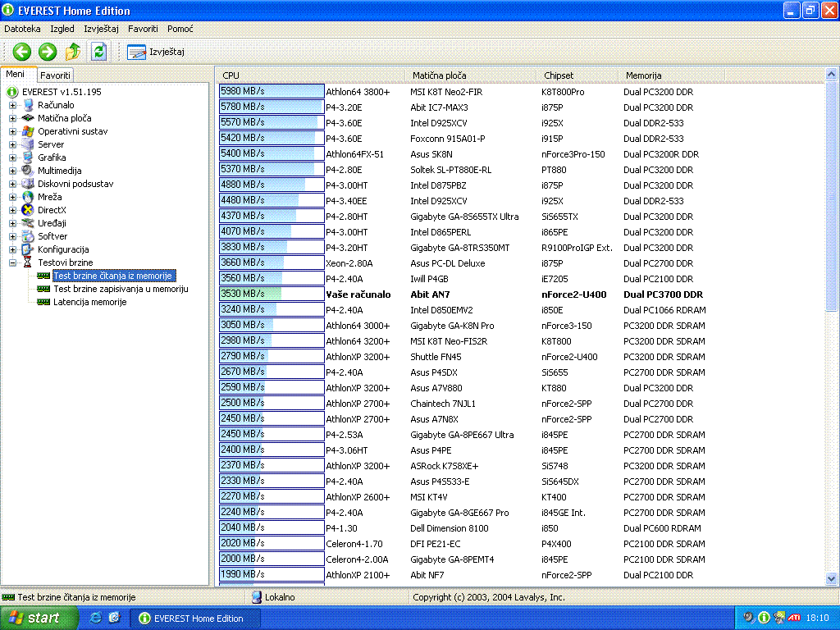Expand the Softver tree node
Viewport: 840px width, 630px height.
pos(13,236)
